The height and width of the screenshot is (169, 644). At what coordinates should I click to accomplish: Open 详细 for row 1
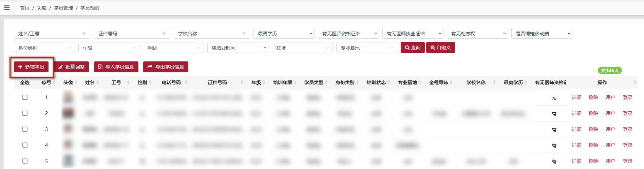point(576,97)
